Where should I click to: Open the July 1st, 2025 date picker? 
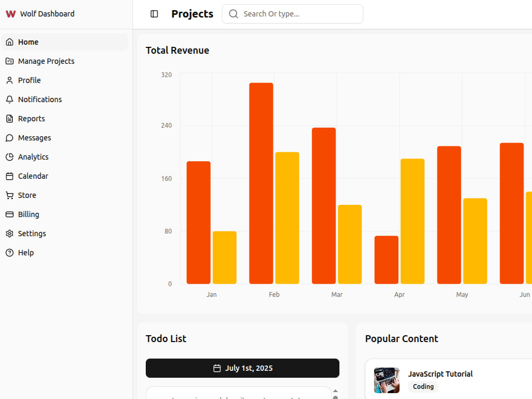pos(242,368)
